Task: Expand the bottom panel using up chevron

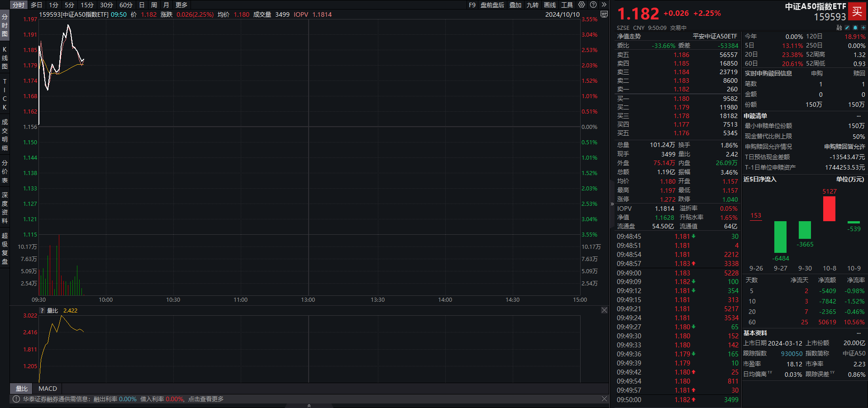Action: (x=309, y=405)
